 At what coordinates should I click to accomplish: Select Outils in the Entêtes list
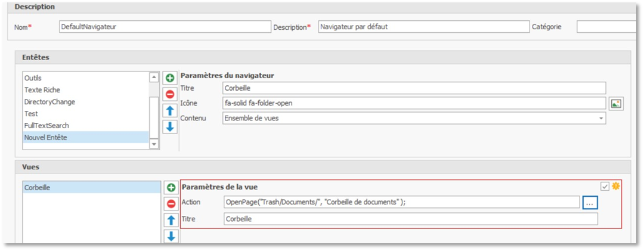tap(33, 78)
